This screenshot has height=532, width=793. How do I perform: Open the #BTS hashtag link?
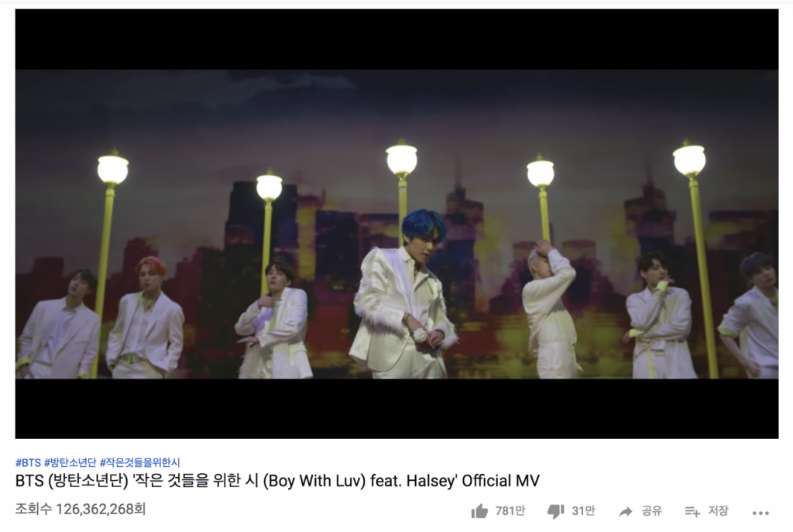28,462
